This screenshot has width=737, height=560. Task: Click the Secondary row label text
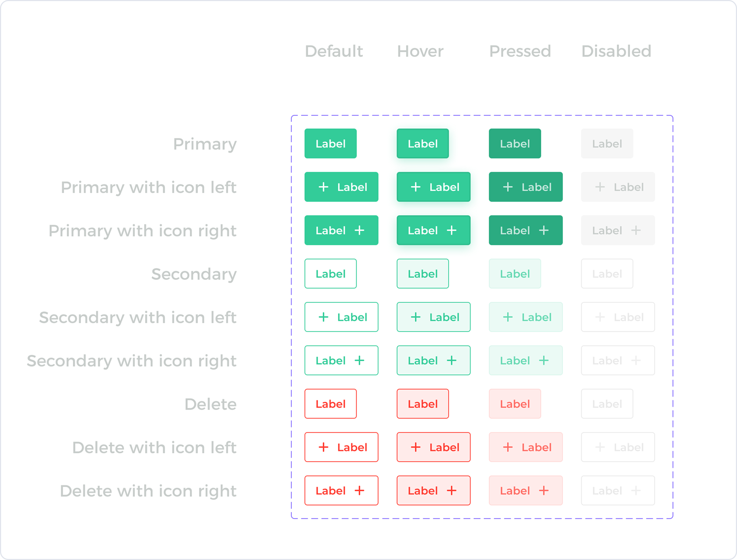coord(194,275)
